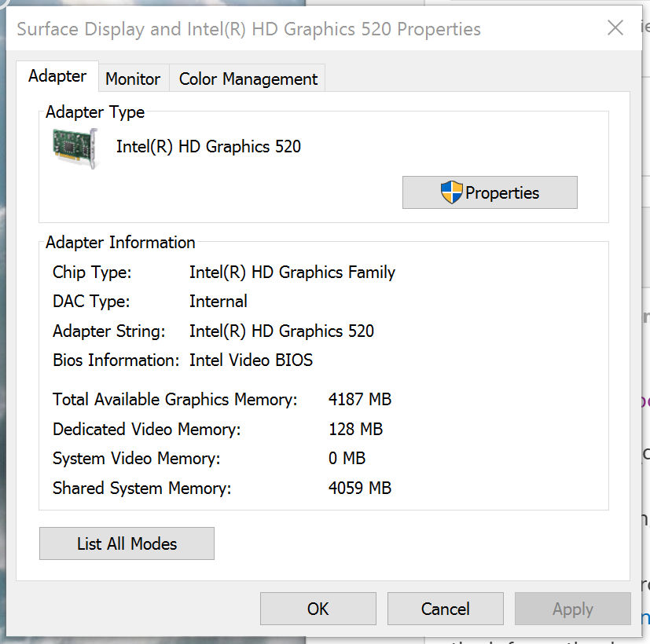Click the Intel(R) HD Graphics 520 adapter name
This screenshot has width=650, height=644.
click(208, 146)
